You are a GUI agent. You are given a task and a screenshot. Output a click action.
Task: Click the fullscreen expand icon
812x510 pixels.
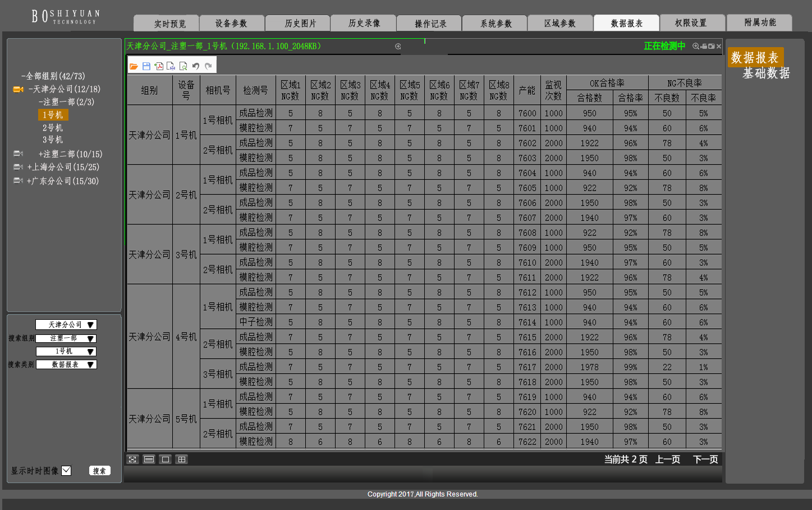(x=132, y=460)
